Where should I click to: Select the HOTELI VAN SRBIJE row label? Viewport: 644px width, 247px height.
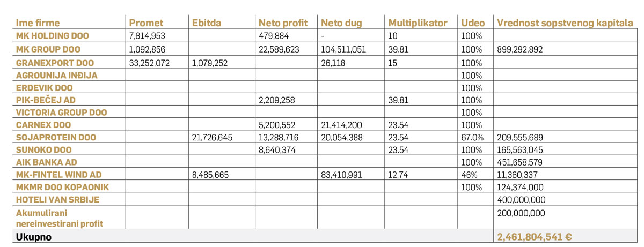(x=58, y=200)
